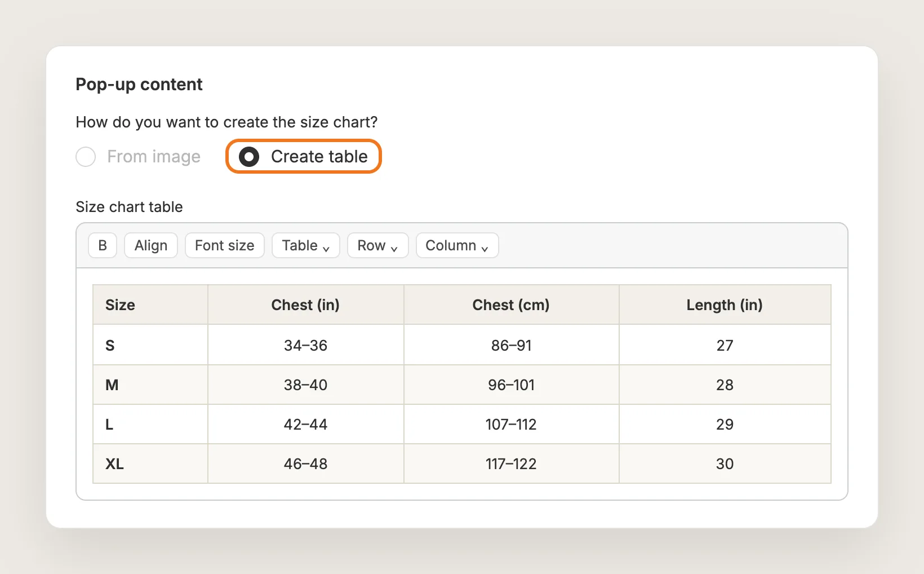Select the 'XL' size row label cell
924x574 pixels.
tap(150, 463)
